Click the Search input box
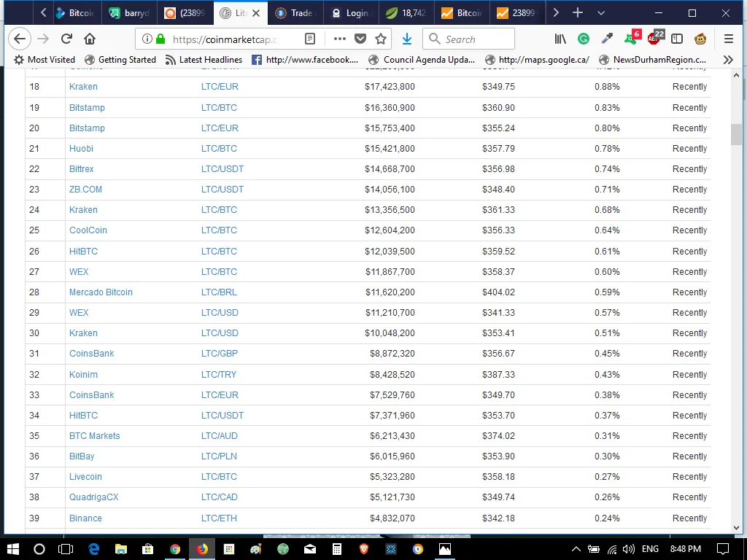Viewport: 747px width, 560px height. [469, 39]
